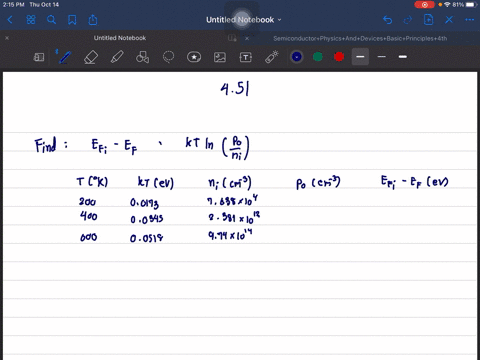This screenshot has height=360, width=480.
Task: Tap the EFi - EF (eV) column header
Action: 414,182
